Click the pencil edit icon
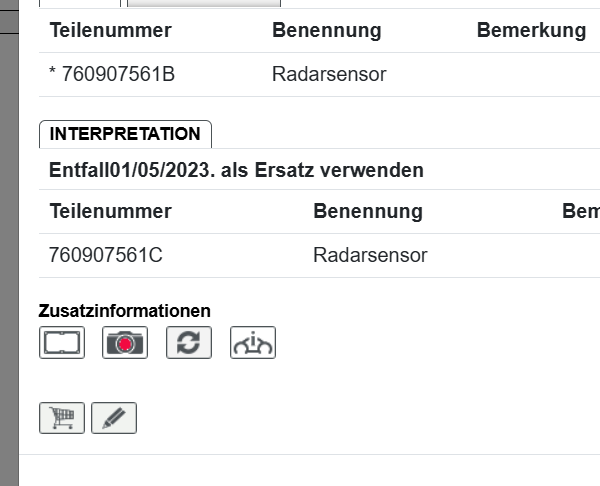Viewport: 600px width, 486px height. point(114,418)
